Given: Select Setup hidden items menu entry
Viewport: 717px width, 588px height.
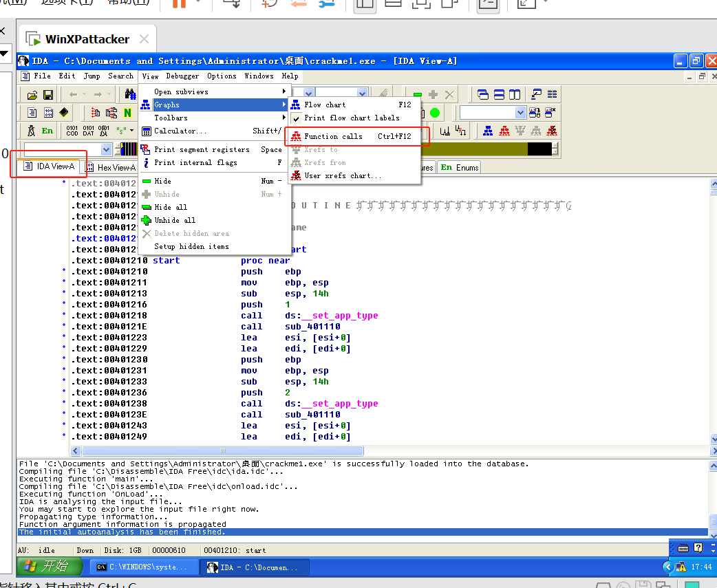Looking at the screenshot, I should pos(215,246).
